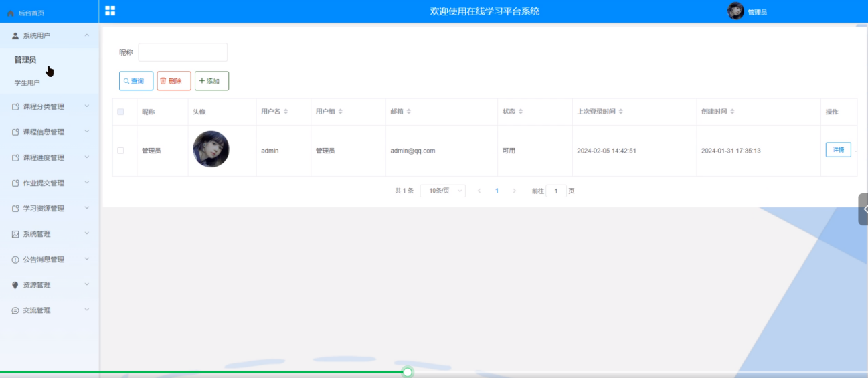The image size is (868, 378).
Task: Expand the 资源管理 chevron
Action: pos(87,284)
